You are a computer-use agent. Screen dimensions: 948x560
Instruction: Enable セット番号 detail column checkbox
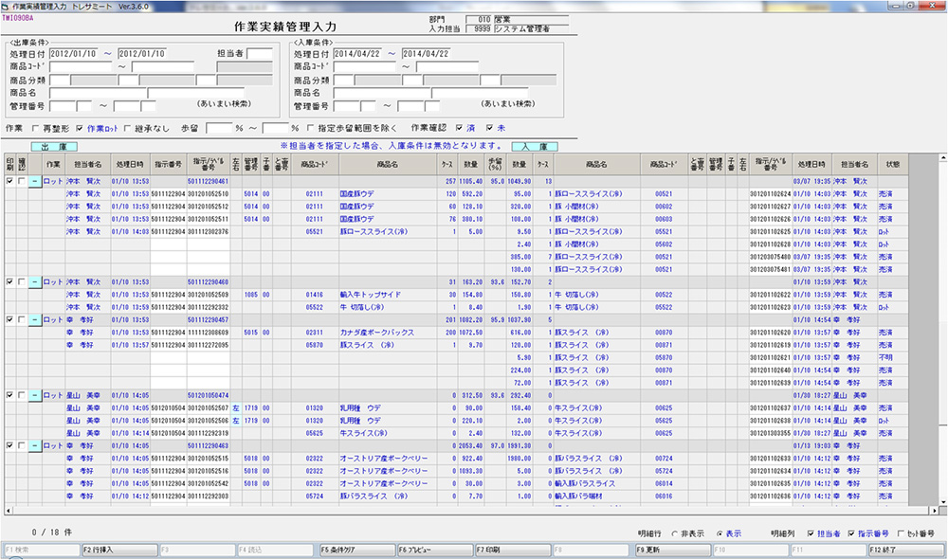(901, 533)
